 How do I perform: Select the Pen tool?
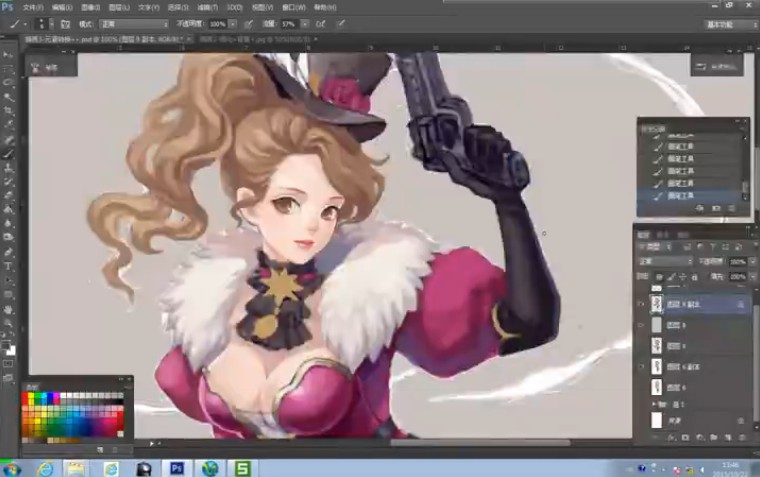click(x=8, y=252)
